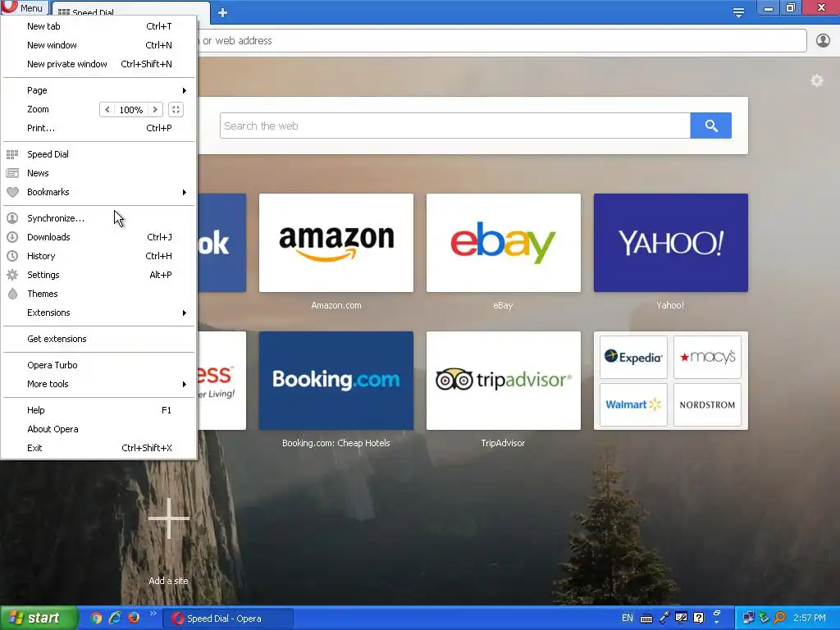Viewport: 840px width, 630px height.
Task: Open the Walmart thumbnail in the folder
Action: (633, 404)
